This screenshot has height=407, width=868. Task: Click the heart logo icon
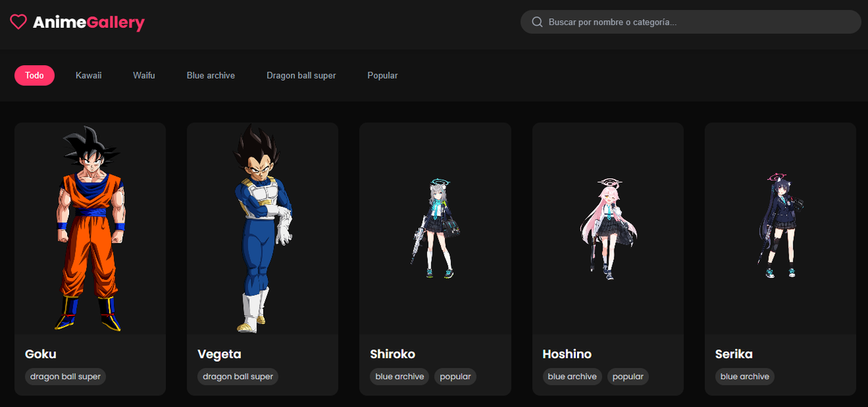18,22
